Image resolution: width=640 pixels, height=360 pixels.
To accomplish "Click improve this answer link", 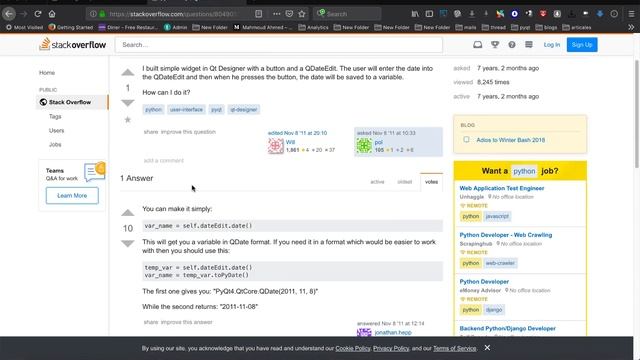I will (x=187, y=322).
